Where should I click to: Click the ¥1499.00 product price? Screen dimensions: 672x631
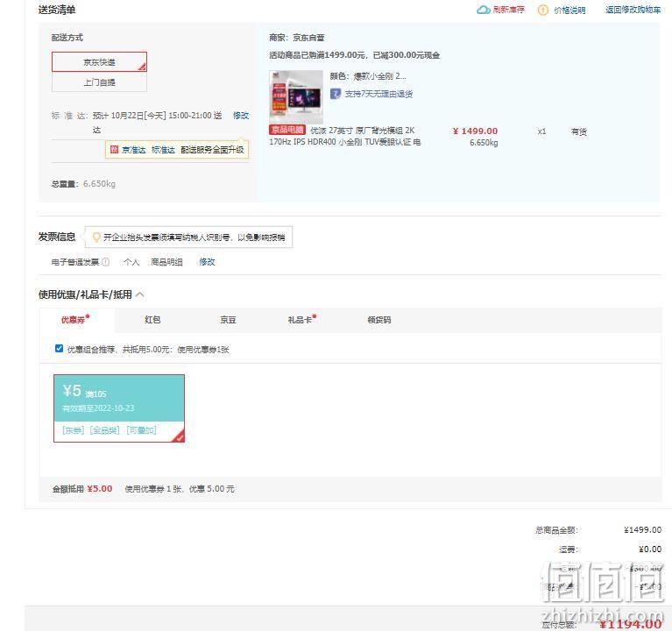pos(475,131)
